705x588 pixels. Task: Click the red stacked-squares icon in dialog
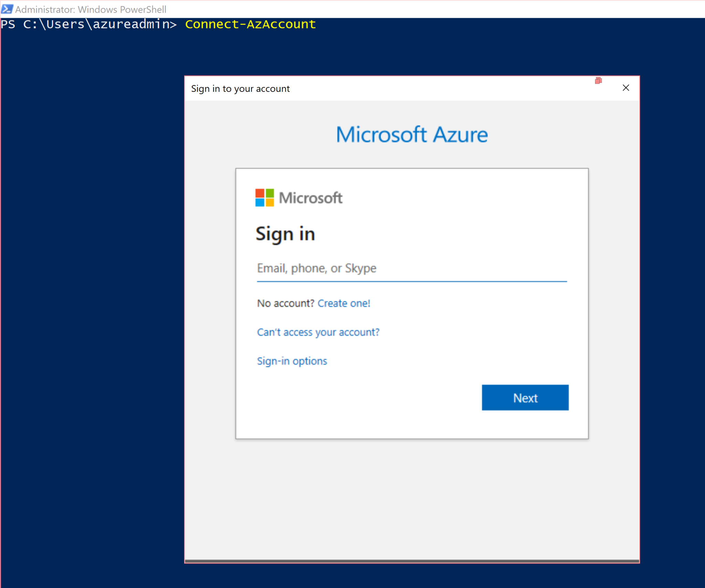[x=598, y=81]
